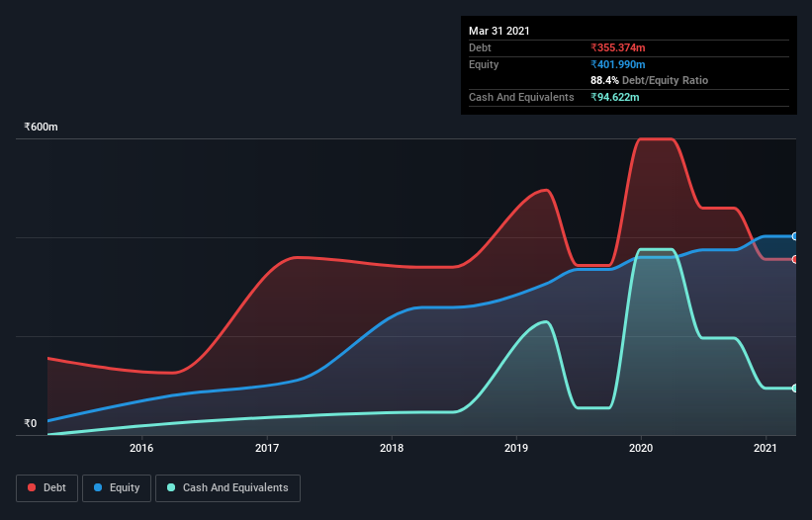Click the 2017 x-axis label
Viewport: 812px width, 520px height.
click(267, 448)
